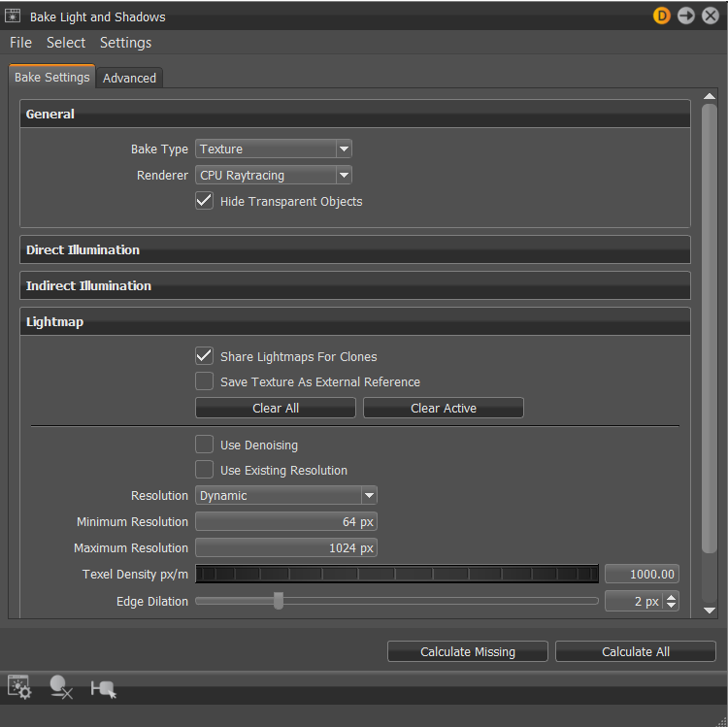
Task: Enable the Use Denoising checkbox
Action: 204,445
